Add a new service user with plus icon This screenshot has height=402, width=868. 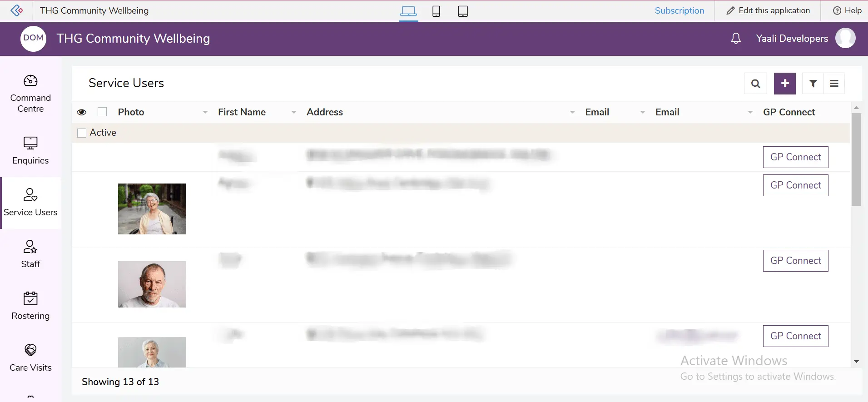(x=784, y=84)
